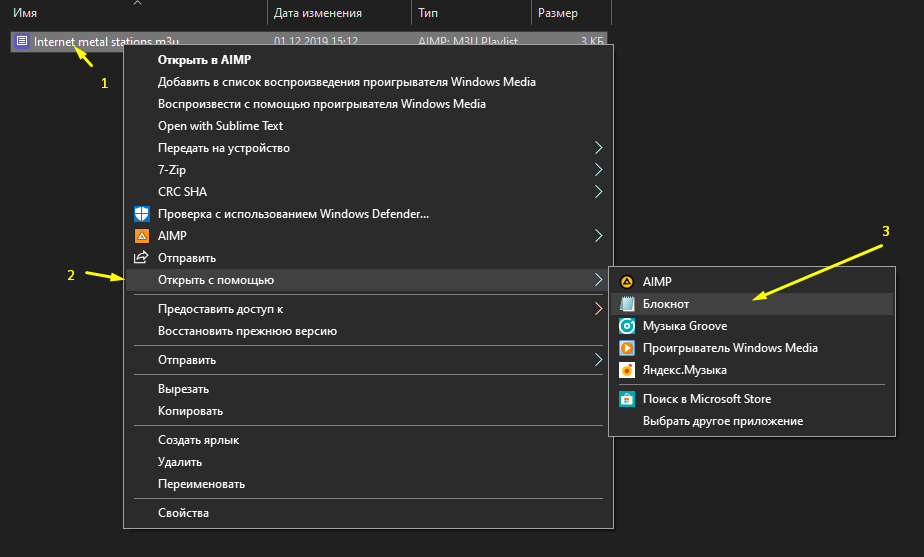The height and width of the screenshot is (557, 924).
Task: Open file with Проигрыватель Windows Media
Action: [x=752, y=348]
